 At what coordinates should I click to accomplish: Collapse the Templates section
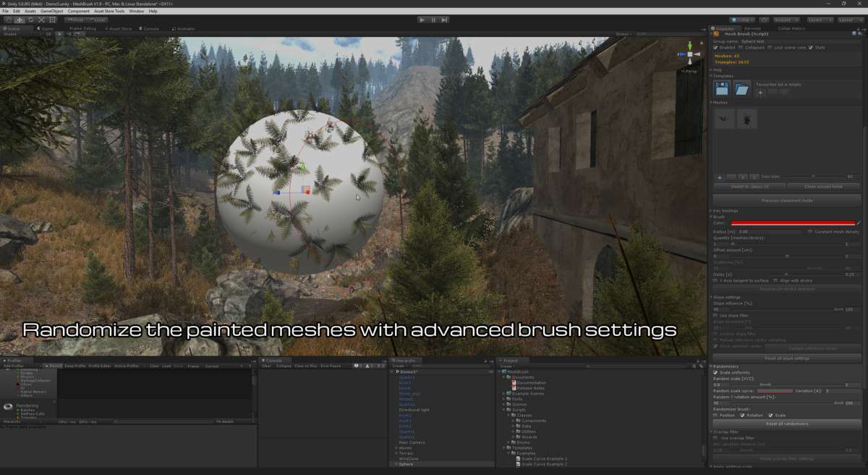(711, 76)
